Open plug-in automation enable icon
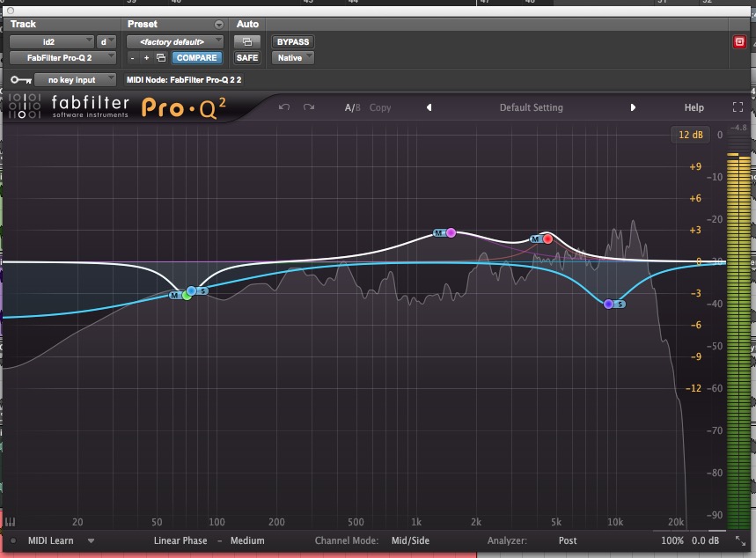The width and height of the screenshot is (756, 558). 246,42
